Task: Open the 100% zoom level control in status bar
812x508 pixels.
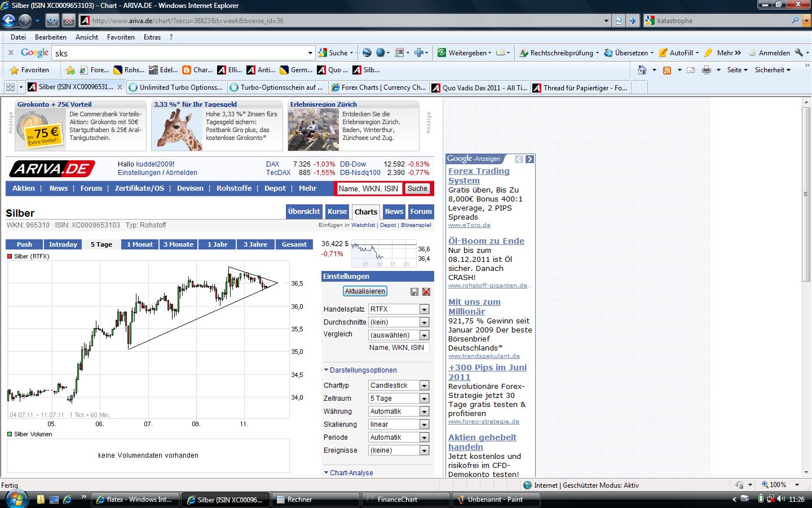Action: click(x=780, y=485)
